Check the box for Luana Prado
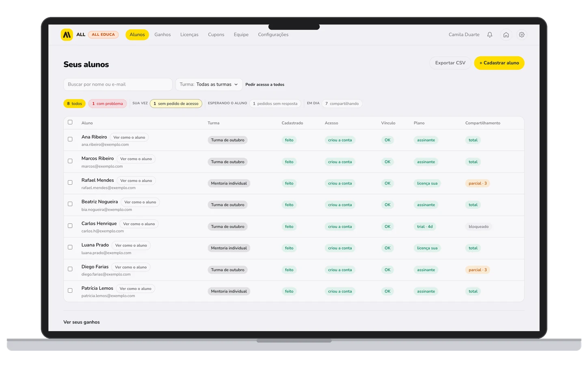The image size is (588, 371). pos(70,247)
